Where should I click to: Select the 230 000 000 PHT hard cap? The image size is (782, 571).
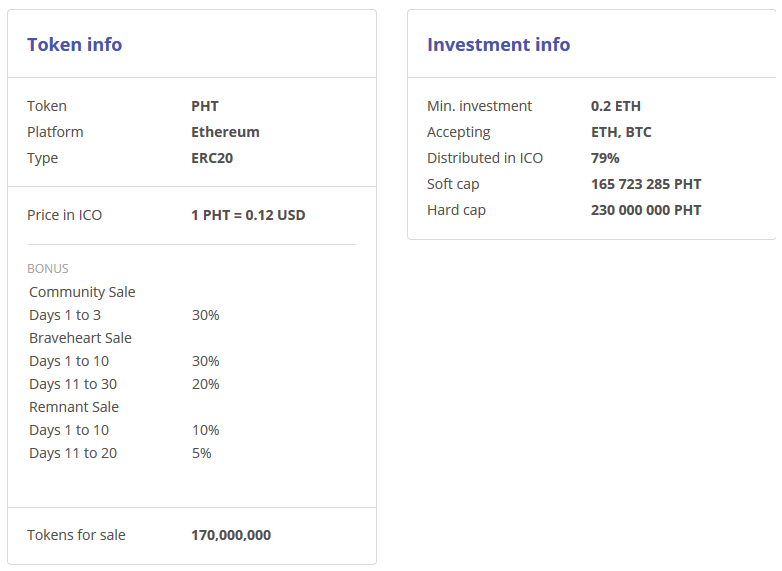click(646, 210)
